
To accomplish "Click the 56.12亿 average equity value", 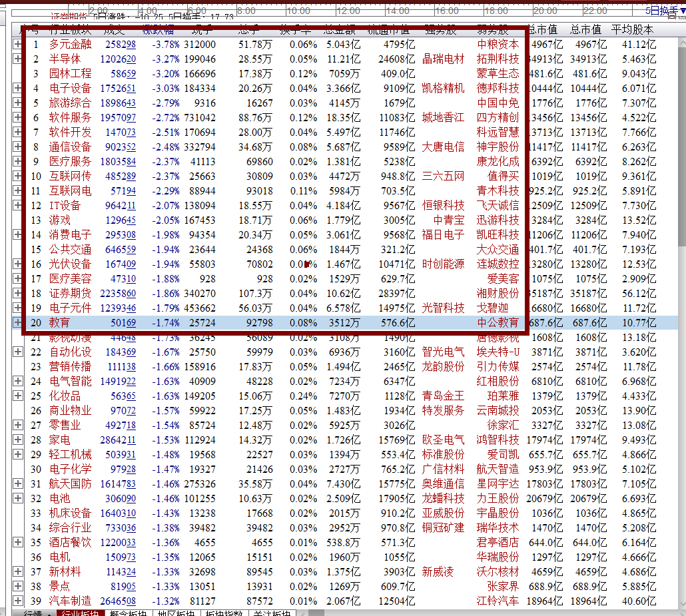I will (x=639, y=294).
